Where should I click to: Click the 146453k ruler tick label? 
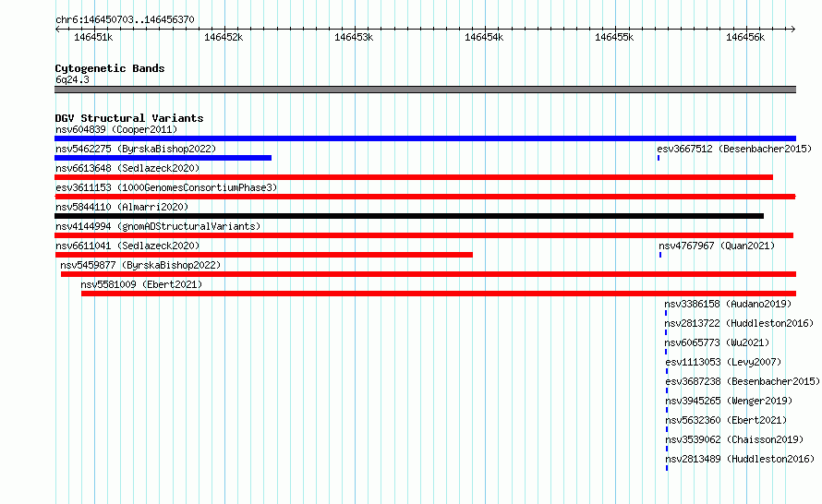[354, 37]
